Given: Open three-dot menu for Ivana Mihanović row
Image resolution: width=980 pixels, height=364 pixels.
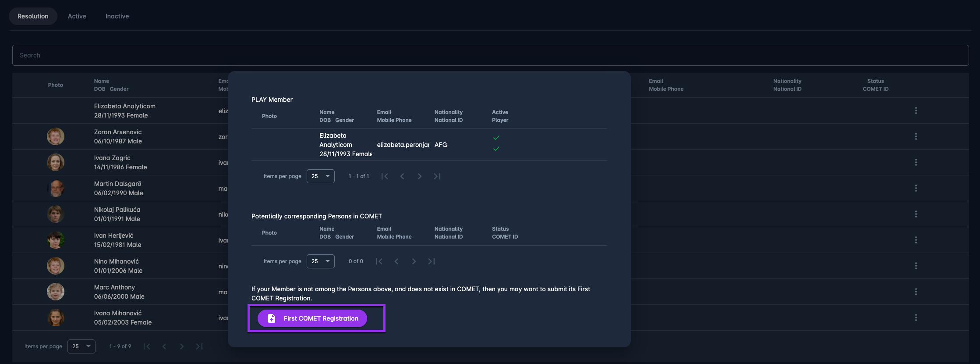Looking at the screenshot, I should coord(916,318).
